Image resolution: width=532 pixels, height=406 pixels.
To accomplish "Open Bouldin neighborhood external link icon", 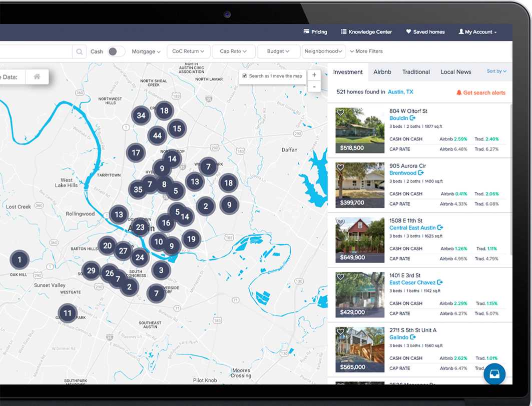I will pos(413,118).
